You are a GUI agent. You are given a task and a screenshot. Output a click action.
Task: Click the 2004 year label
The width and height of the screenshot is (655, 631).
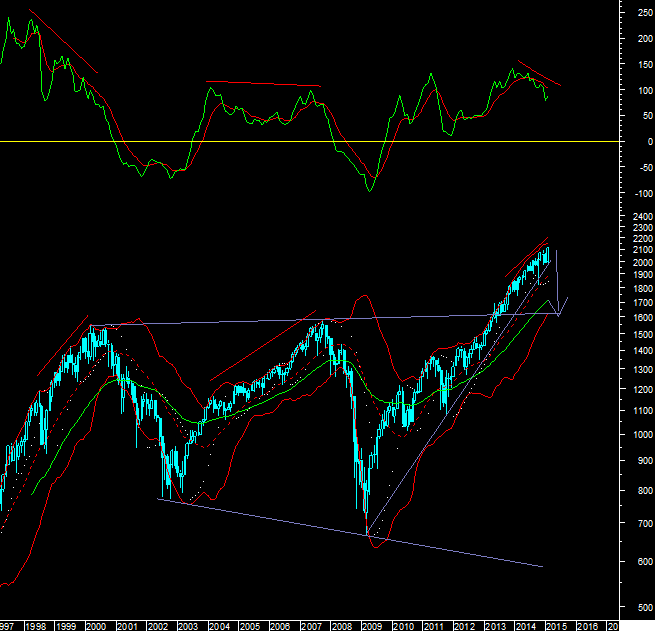[x=219, y=626]
